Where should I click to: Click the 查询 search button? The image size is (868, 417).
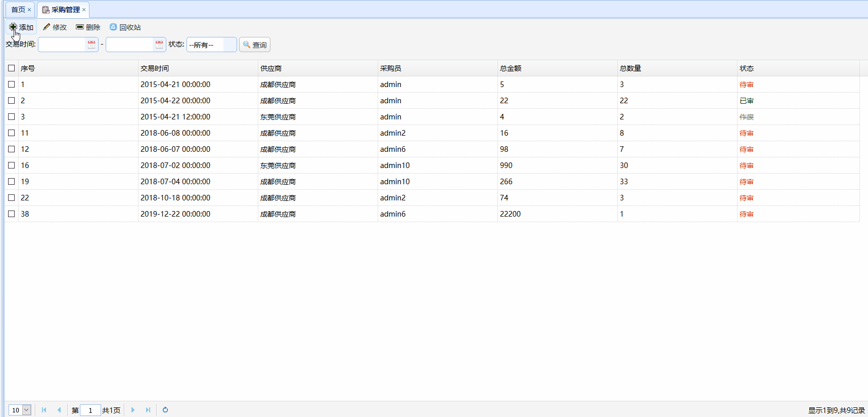(255, 45)
